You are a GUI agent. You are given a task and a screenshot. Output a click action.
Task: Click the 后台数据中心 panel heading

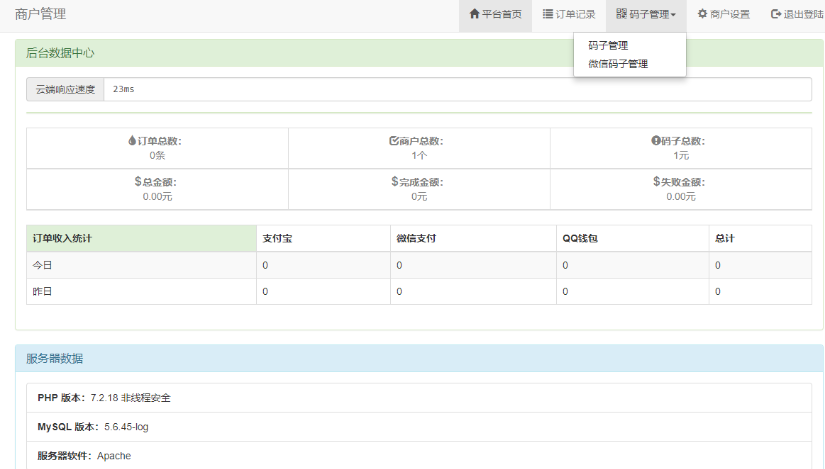coord(60,53)
